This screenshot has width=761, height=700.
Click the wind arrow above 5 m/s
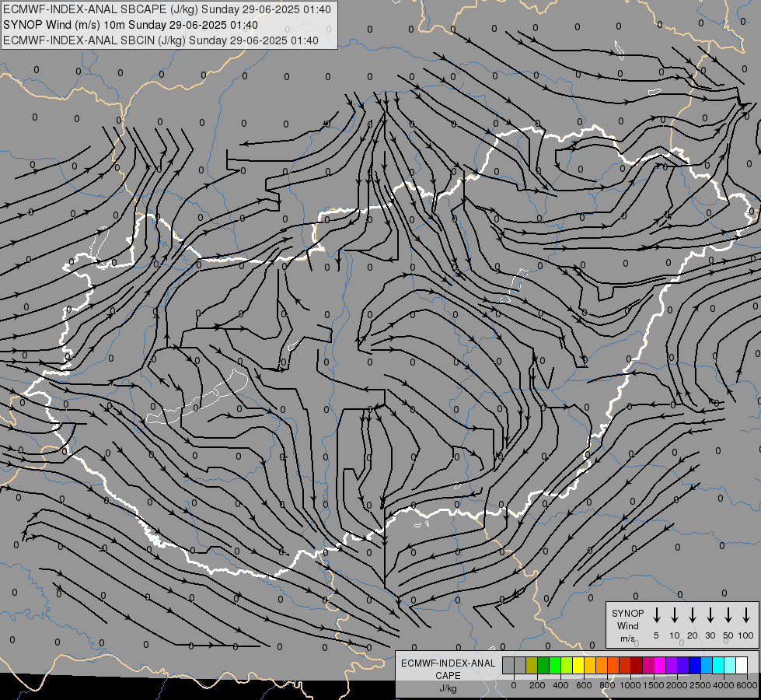[656, 615]
